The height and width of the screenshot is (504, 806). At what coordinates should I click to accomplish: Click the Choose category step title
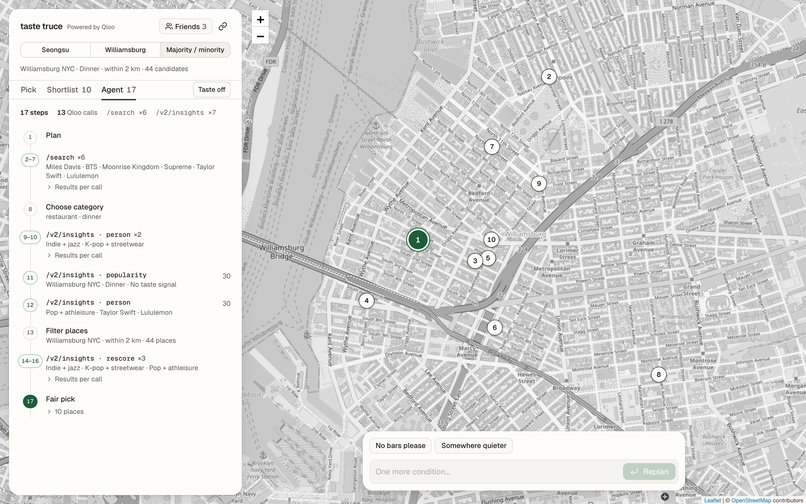click(75, 207)
